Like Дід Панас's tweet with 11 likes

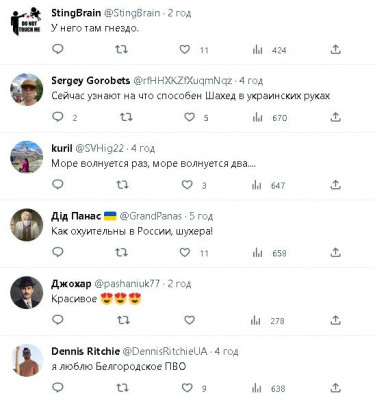click(185, 252)
